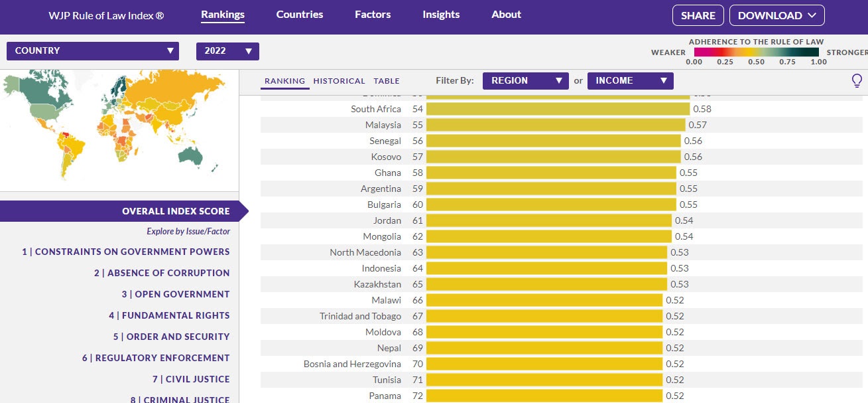Screen dimensions: 868x403
Task: Open the Countries navigation menu item
Action: 300,15
